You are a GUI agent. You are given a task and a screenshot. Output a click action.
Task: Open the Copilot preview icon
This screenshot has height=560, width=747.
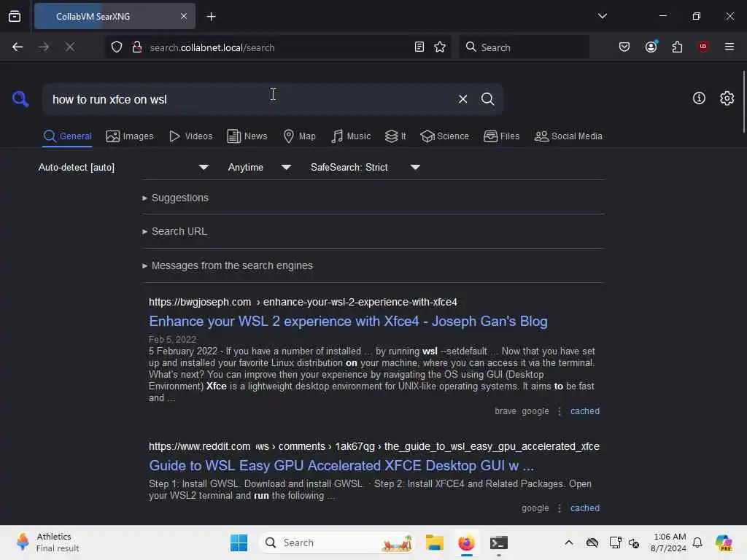coord(724,542)
